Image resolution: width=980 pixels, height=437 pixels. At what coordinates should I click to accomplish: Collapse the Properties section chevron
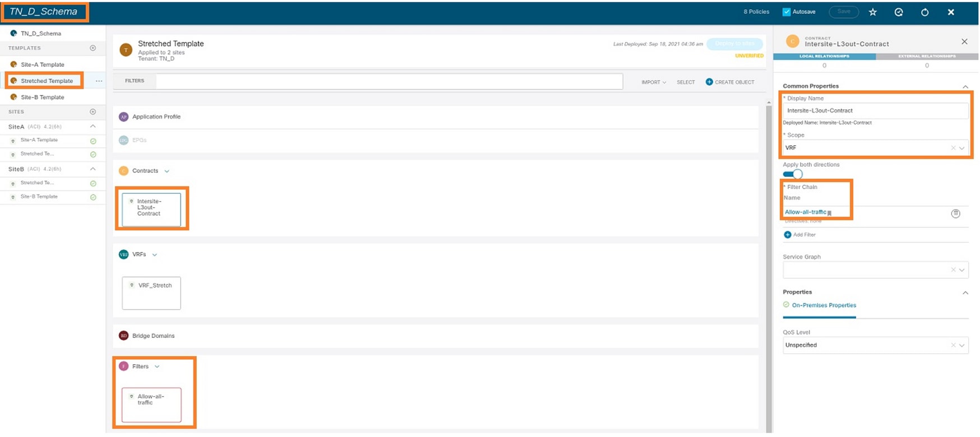tap(965, 293)
